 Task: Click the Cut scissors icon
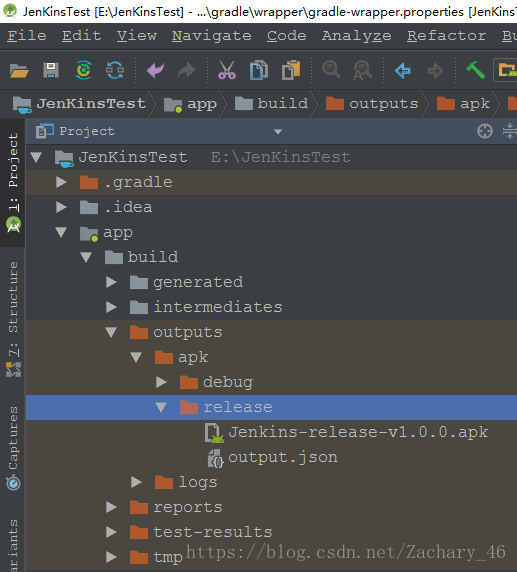pos(227,70)
